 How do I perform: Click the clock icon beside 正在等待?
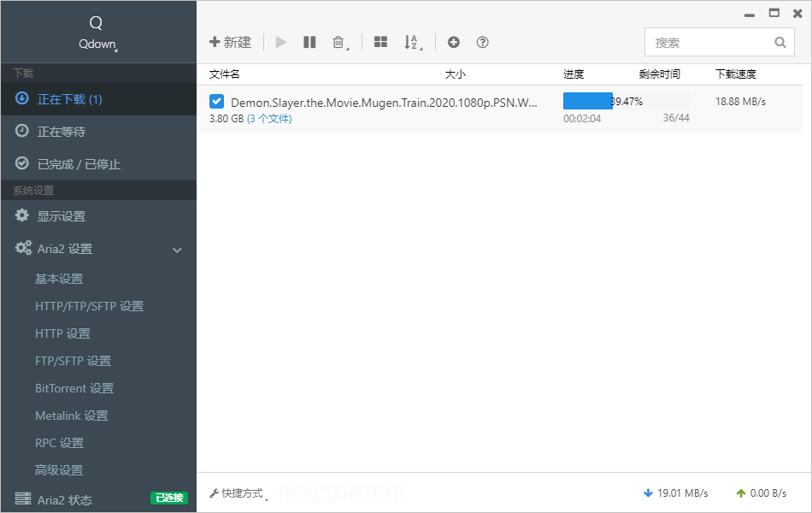tap(21, 131)
